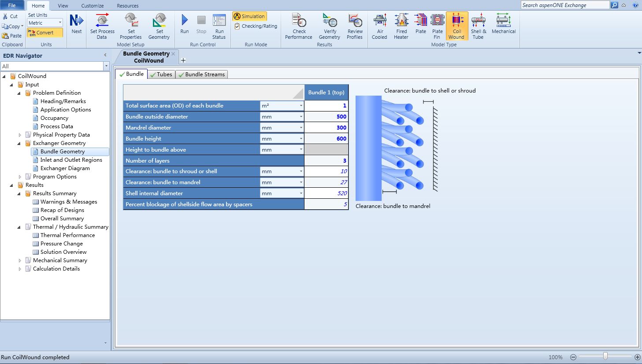Open Set Geometry in Model Setup

[159, 26]
